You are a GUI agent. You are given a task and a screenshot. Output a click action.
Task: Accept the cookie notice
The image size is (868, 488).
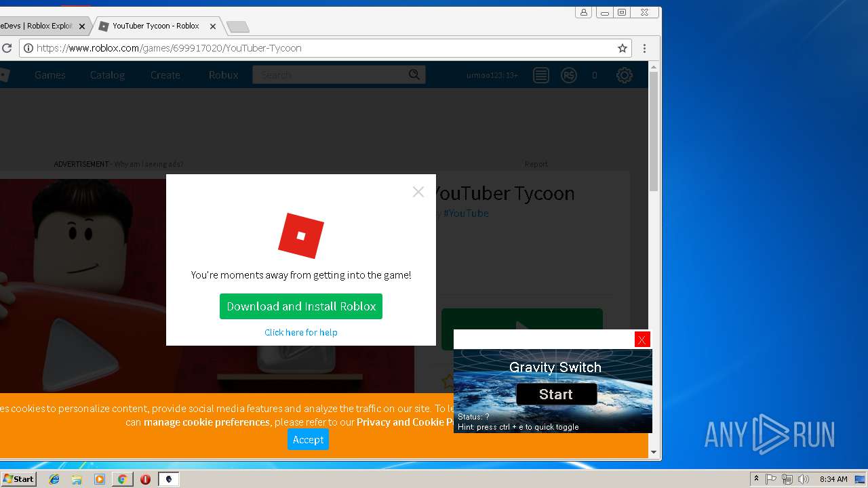[308, 440]
